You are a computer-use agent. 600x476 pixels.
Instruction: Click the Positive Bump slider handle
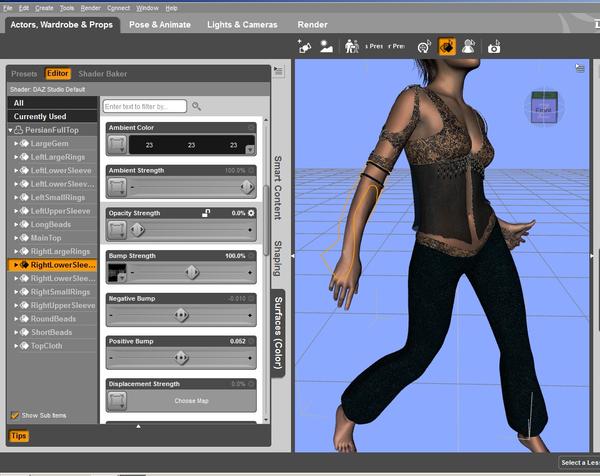[181, 358]
